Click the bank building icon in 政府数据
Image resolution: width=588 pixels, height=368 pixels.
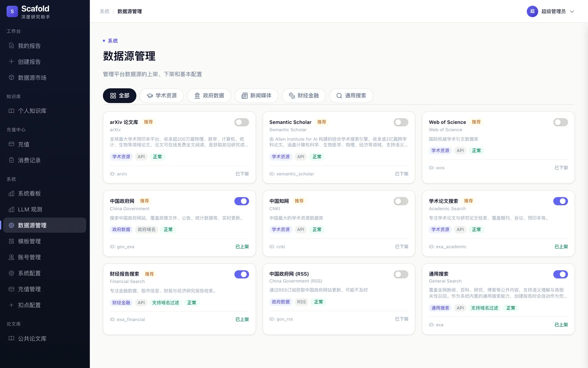(197, 96)
